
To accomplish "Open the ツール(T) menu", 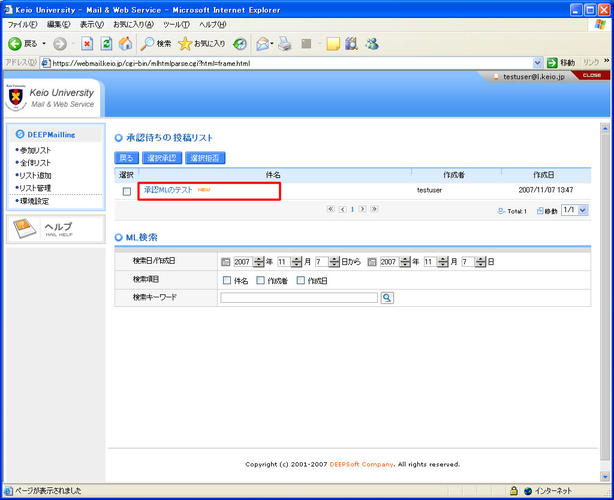I will tap(176, 23).
